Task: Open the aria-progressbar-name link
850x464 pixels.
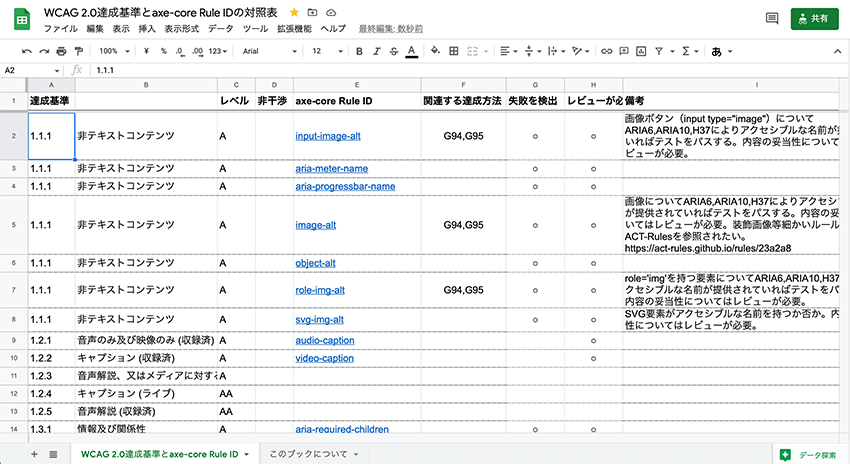Action: click(x=345, y=186)
